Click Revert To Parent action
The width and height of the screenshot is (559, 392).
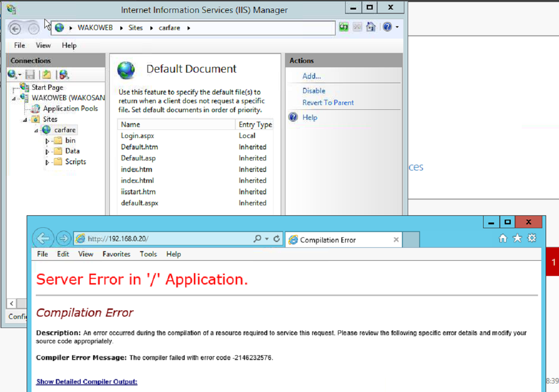coord(328,103)
